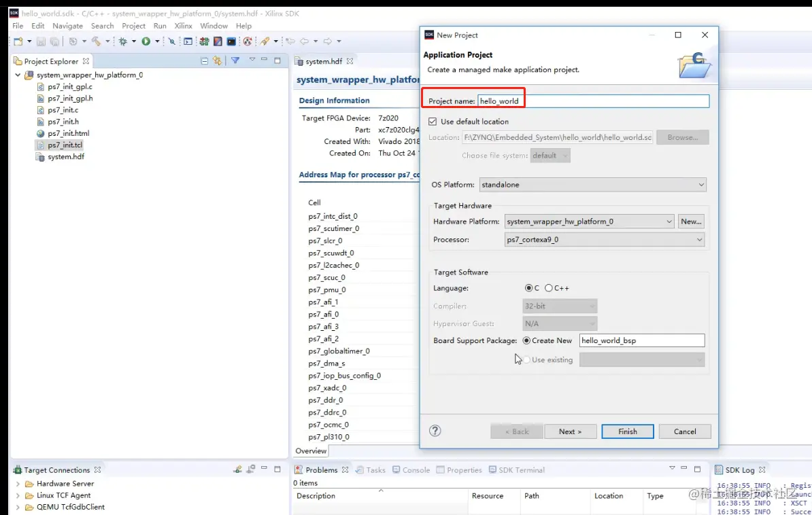This screenshot has width=812, height=515.
Task: Click the Finish button
Action: coord(628,431)
